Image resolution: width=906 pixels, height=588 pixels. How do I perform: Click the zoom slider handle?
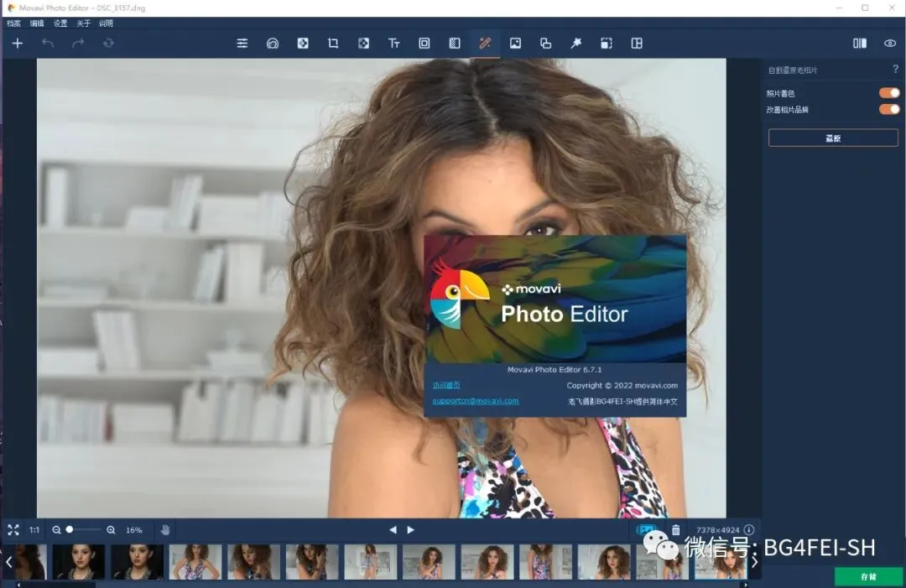pos(70,529)
